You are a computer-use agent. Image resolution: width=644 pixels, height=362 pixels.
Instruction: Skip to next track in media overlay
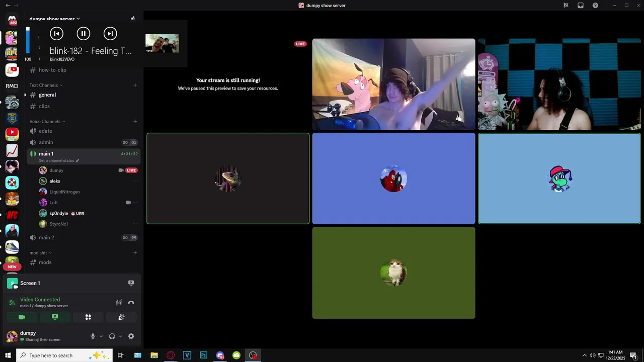tap(110, 34)
